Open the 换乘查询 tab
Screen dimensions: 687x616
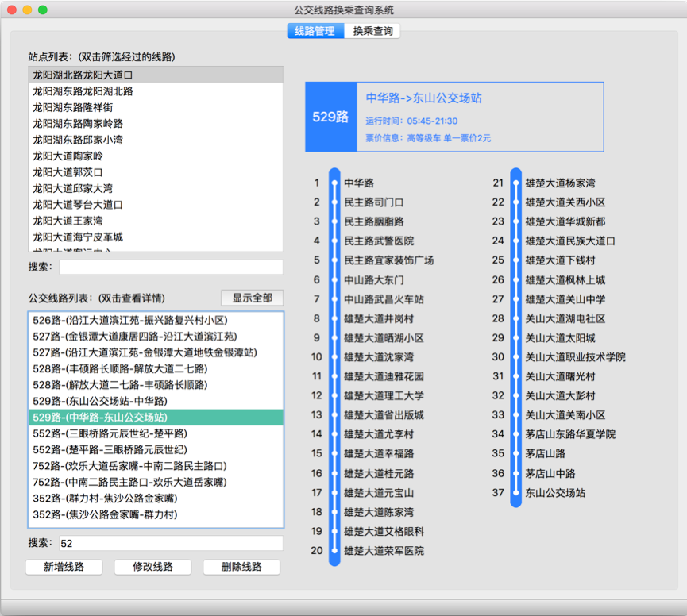click(372, 31)
